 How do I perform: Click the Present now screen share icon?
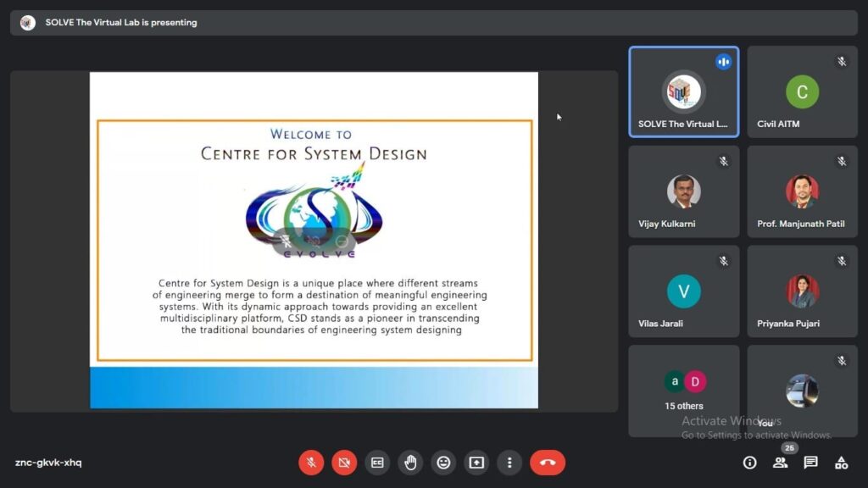pos(476,463)
